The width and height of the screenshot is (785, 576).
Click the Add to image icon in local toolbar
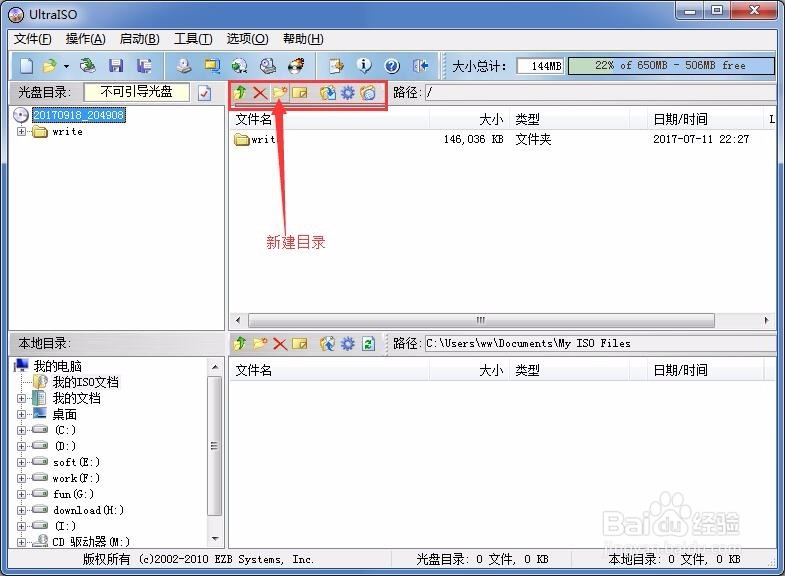pos(328,344)
